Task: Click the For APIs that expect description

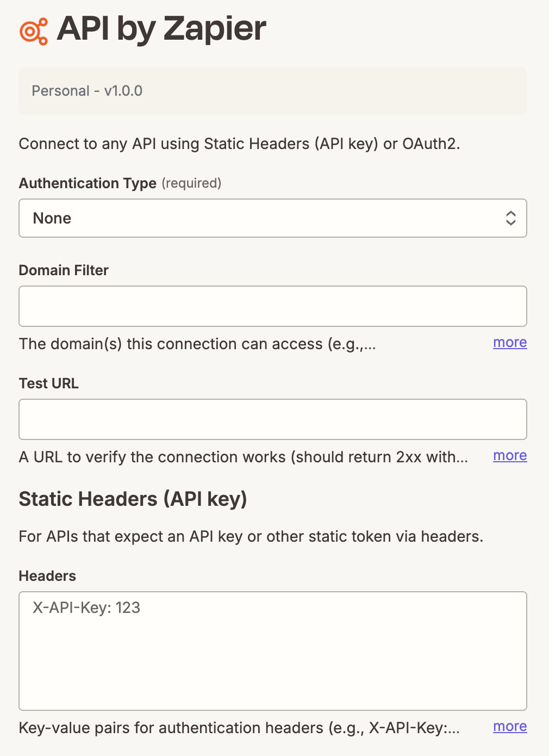Action: 251,537
